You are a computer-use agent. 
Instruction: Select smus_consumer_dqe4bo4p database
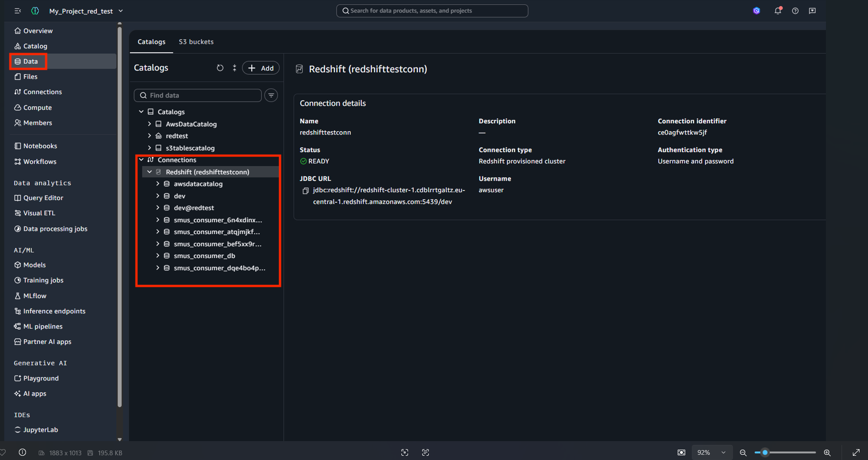(219, 268)
